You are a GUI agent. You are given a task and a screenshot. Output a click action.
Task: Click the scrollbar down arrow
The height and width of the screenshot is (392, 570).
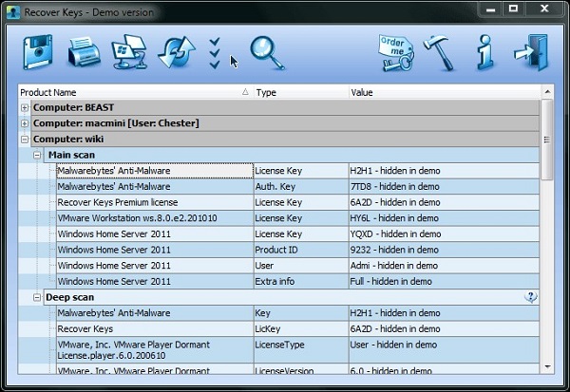point(547,367)
